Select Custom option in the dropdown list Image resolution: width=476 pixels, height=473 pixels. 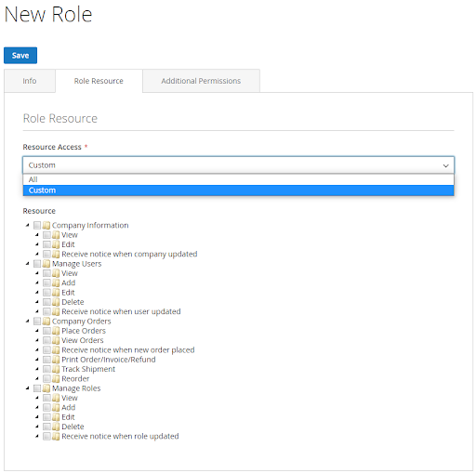point(238,191)
